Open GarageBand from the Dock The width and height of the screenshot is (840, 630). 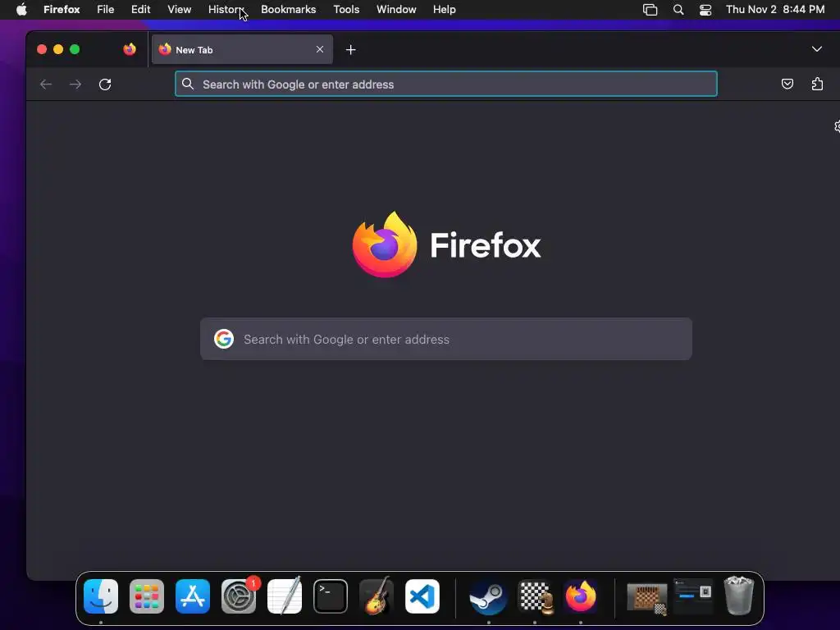pyautogui.click(x=377, y=596)
